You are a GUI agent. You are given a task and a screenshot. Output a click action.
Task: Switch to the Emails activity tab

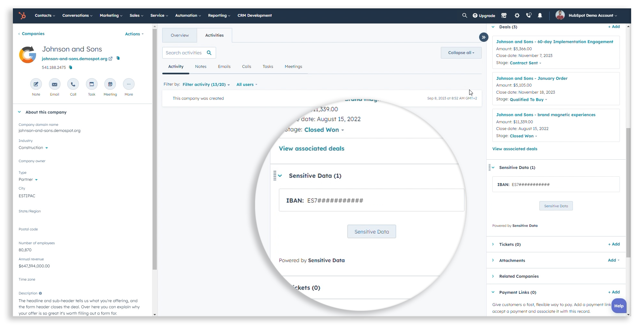[x=224, y=67]
